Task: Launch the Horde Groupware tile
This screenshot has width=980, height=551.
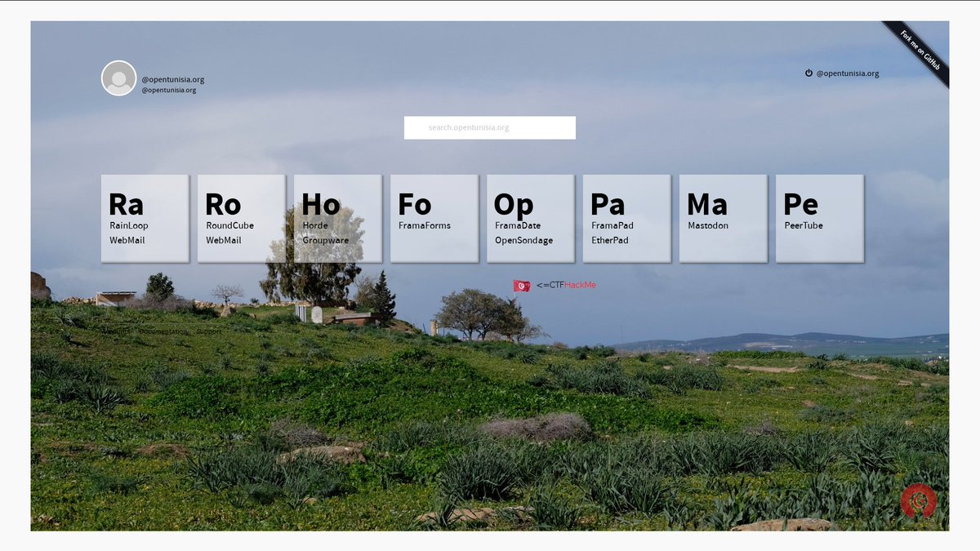Action: point(337,218)
